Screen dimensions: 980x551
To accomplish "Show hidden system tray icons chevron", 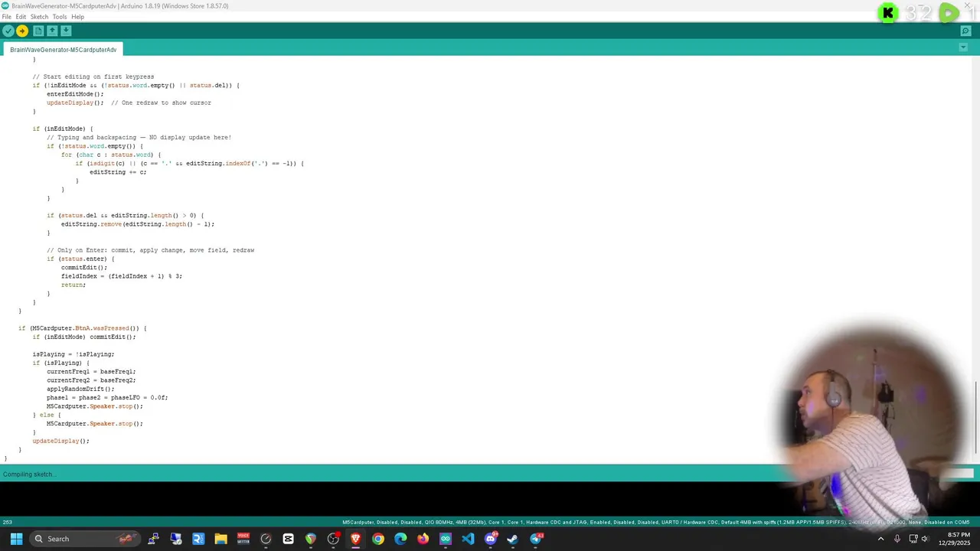I will pyautogui.click(x=880, y=539).
